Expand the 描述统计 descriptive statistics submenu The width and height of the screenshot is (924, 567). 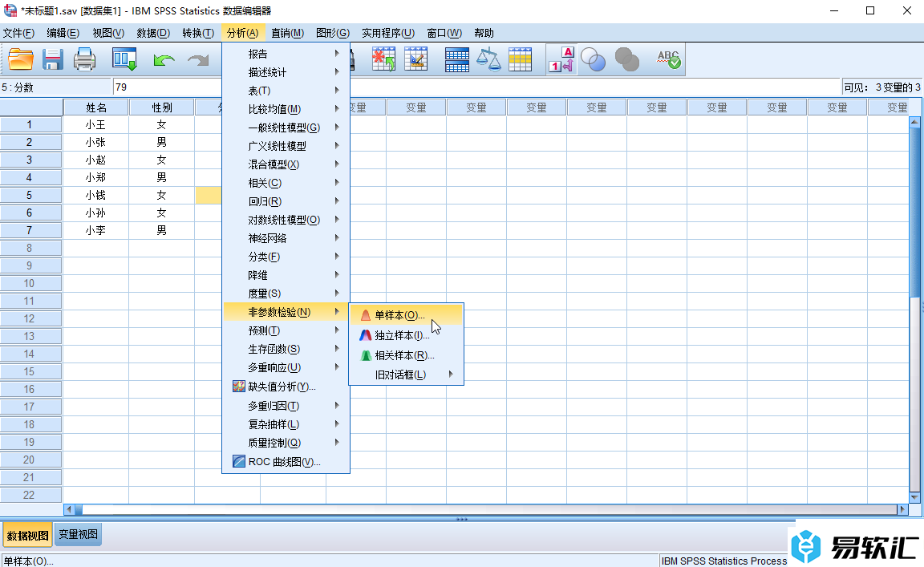click(286, 72)
